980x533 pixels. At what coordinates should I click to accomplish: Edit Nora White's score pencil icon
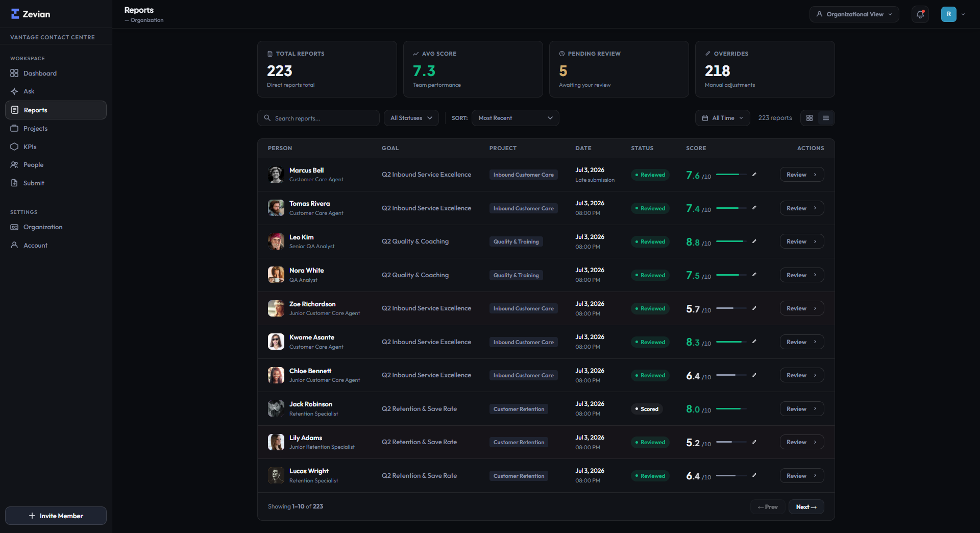pyautogui.click(x=754, y=275)
